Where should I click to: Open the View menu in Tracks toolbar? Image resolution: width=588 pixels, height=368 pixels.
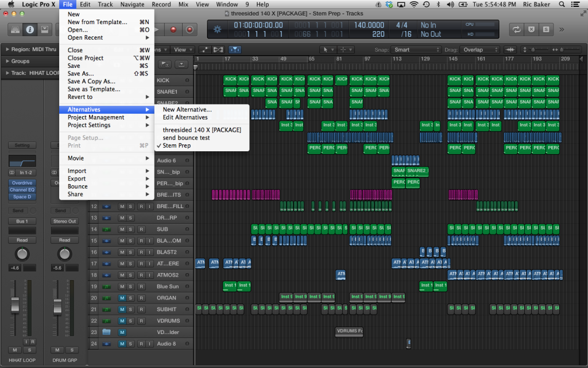(x=183, y=49)
